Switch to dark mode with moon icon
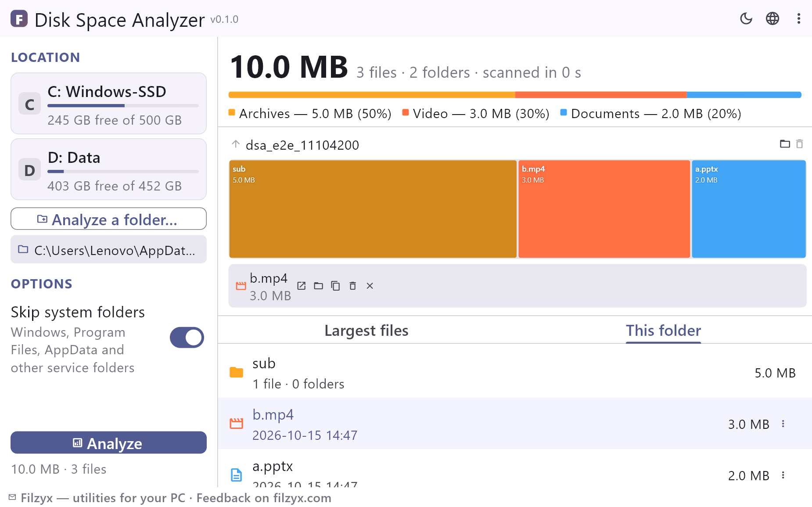 pos(746,18)
